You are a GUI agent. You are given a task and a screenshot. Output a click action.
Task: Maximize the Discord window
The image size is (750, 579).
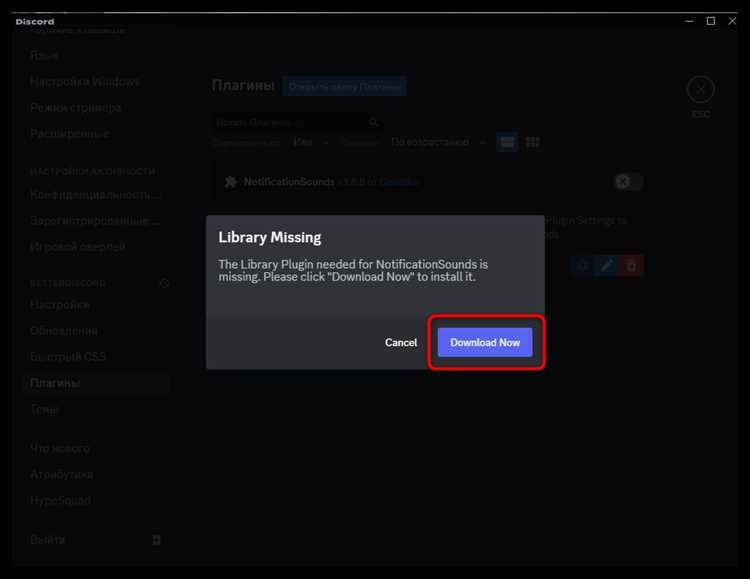click(711, 21)
